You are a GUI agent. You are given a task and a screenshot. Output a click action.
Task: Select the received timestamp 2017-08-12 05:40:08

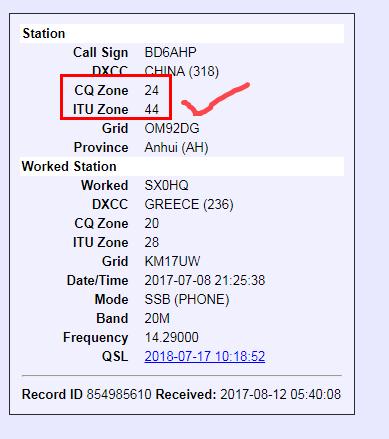[x=281, y=394]
